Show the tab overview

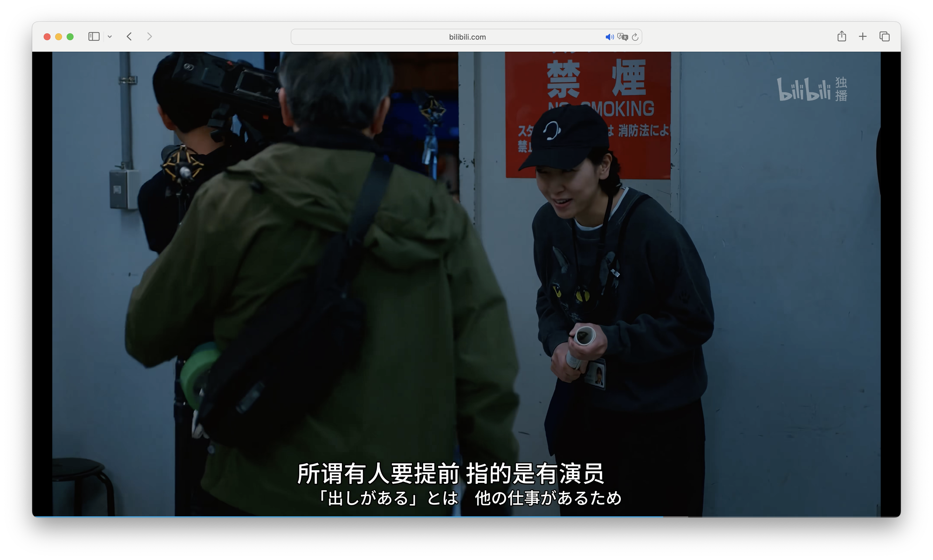pos(884,36)
